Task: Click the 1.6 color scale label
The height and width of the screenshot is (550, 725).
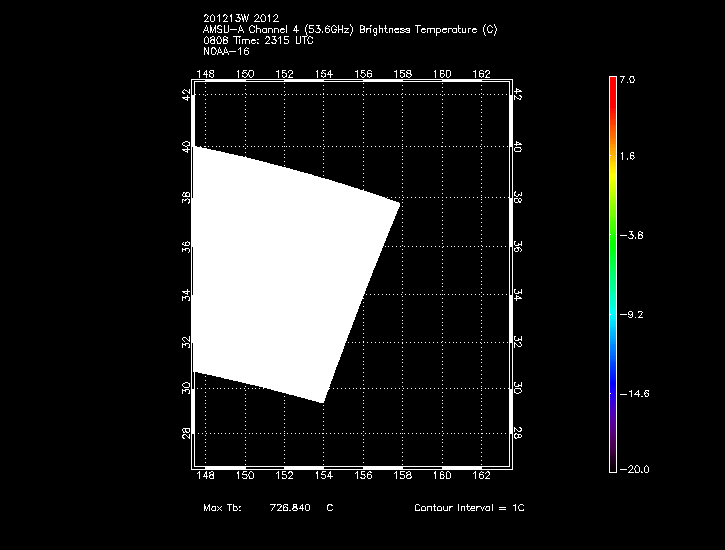Action: point(628,157)
